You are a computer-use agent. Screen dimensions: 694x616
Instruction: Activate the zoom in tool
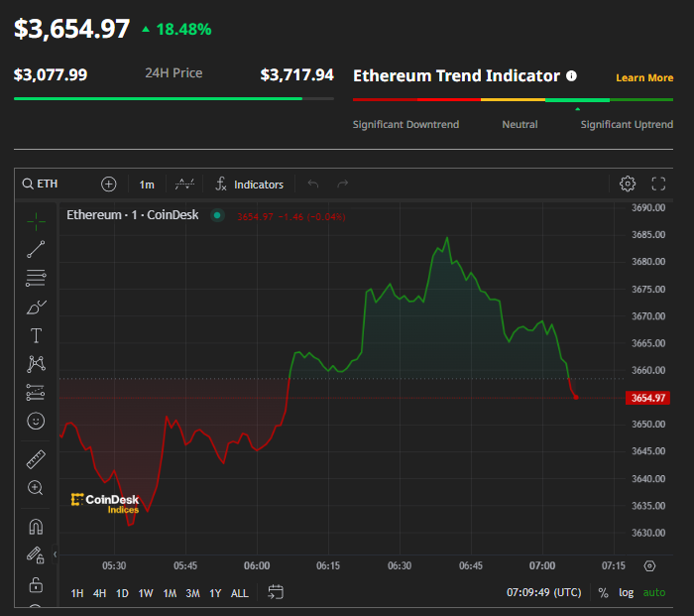36,488
